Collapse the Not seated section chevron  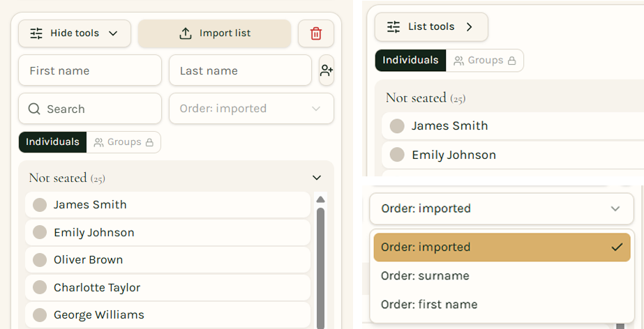point(316,178)
